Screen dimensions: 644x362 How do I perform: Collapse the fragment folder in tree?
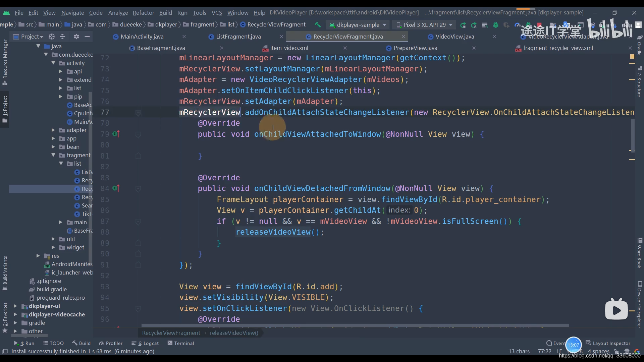click(53, 155)
